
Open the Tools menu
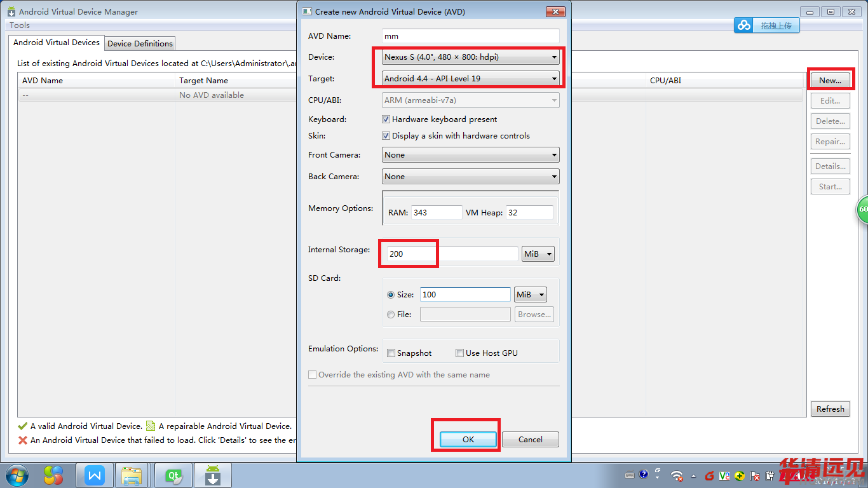[x=20, y=25]
